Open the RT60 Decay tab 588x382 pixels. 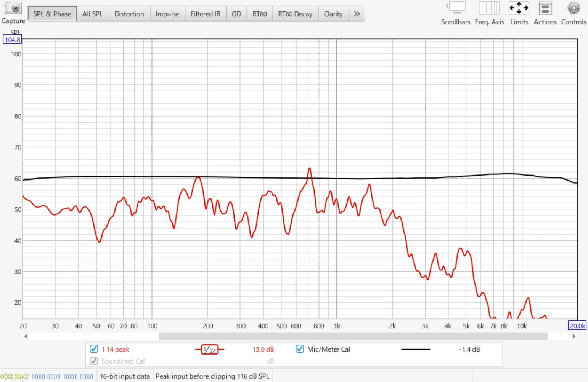click(295, 14)
